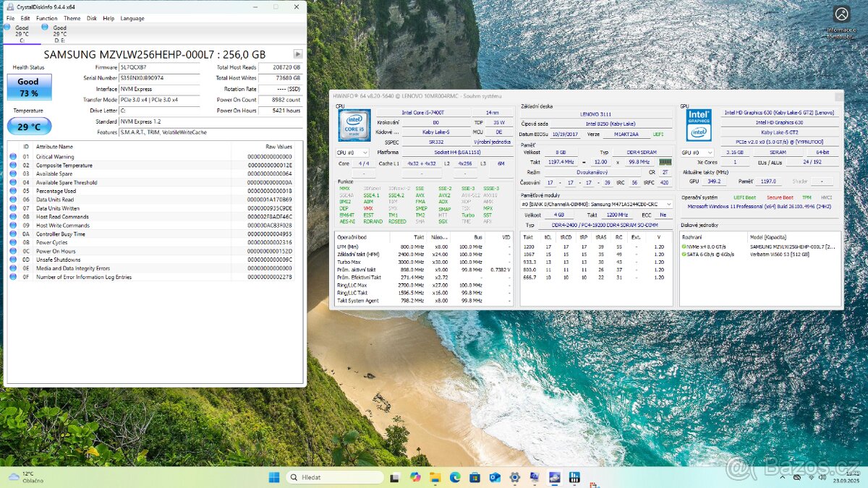Open the Theme menu in CrystalDiskInfo
The image size is (868, 488).
pyautogui.click(x=72, y=18)
